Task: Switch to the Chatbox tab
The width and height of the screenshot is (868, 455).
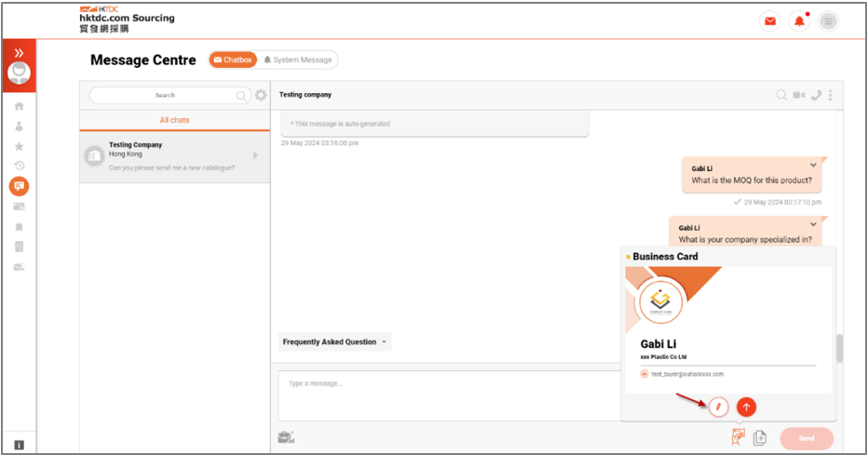Action: pos(233,60)
